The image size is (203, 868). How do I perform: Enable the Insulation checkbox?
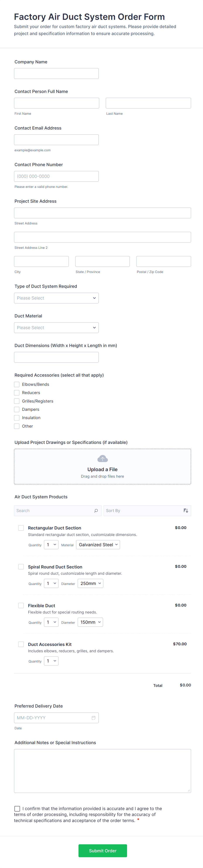[x=17, y=418]
